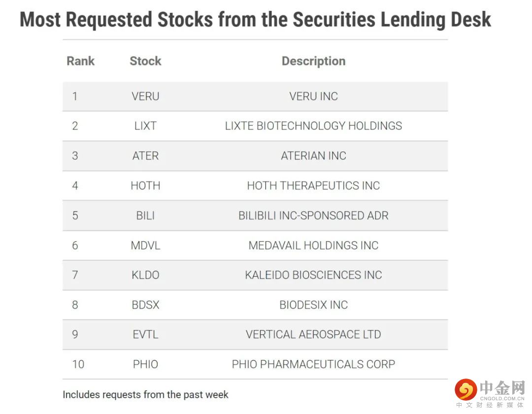Click the Description column header

[313, 61]
